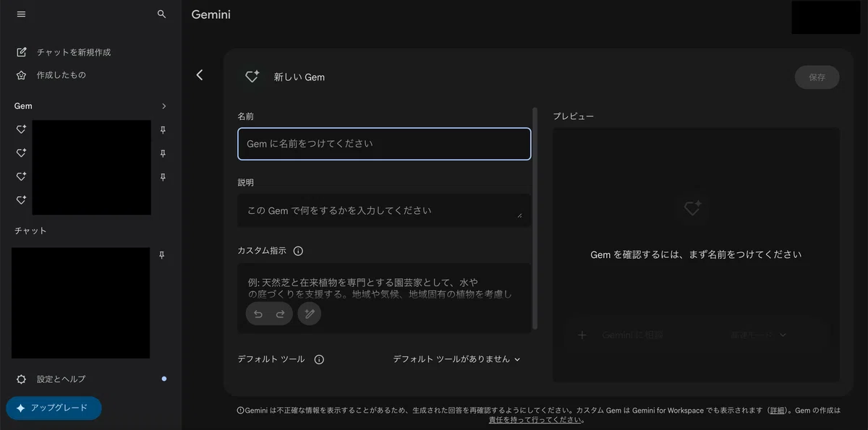Click the first pin icon in Gem list
Viewport: 868px width, 430px height.
pos(163,130)
